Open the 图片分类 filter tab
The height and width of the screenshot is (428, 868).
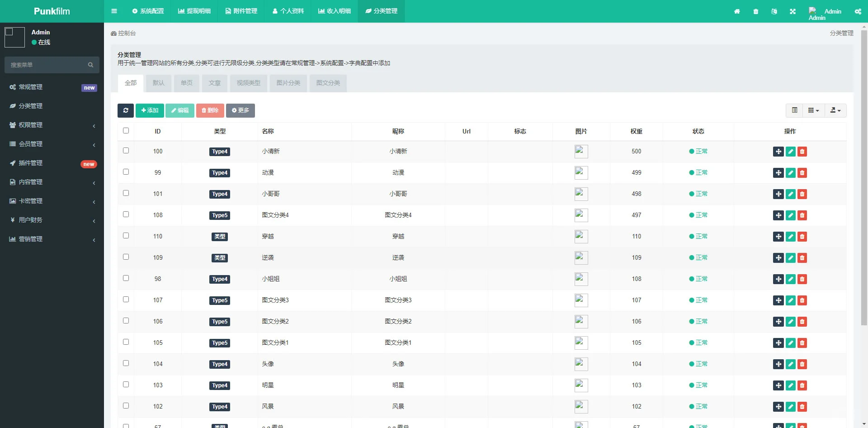pyautogui.click(x=288, y=83)
